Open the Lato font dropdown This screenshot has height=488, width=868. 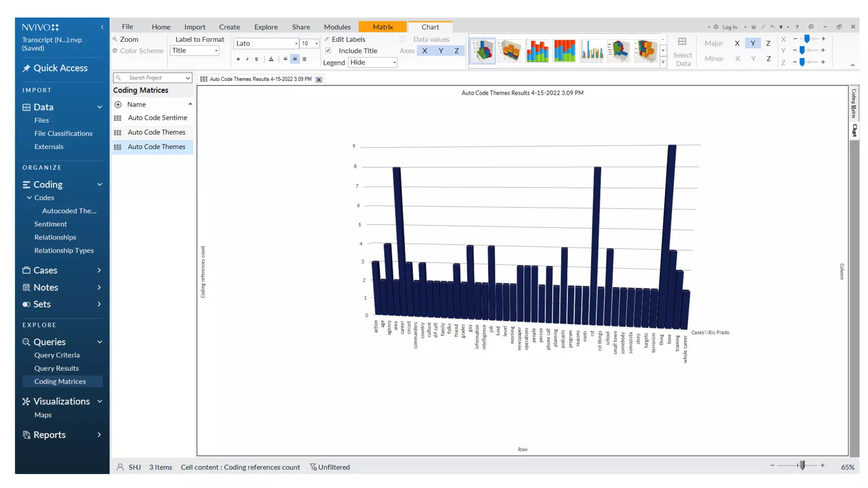(x=296, y=44)
